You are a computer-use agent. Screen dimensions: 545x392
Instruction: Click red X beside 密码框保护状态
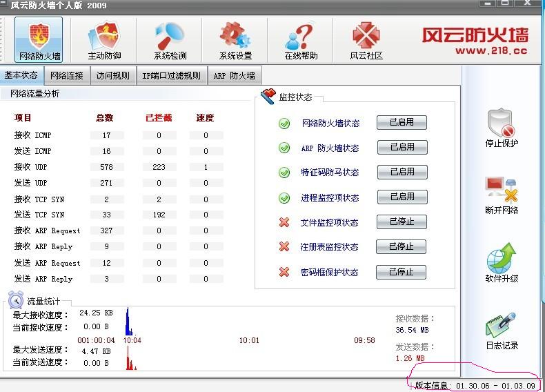pos(284,272)
